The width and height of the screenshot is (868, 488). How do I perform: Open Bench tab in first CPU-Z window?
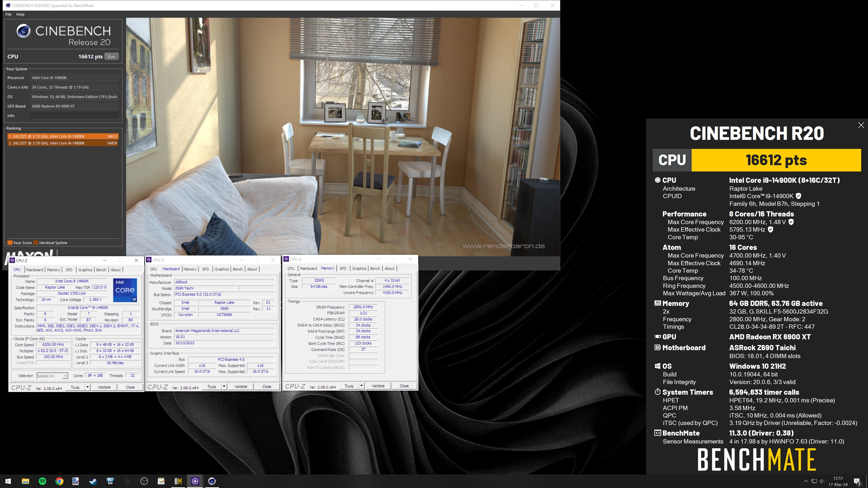tap(101, 270)
